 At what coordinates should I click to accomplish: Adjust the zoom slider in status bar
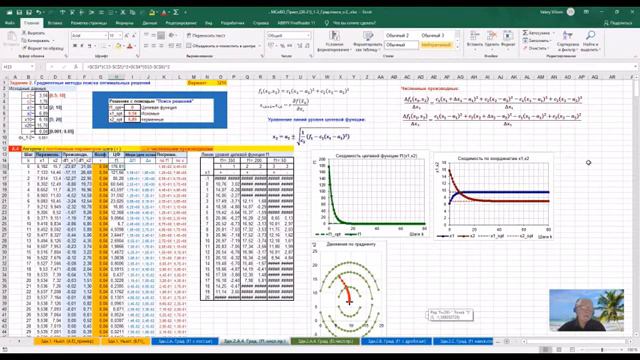tap(602, 350)
